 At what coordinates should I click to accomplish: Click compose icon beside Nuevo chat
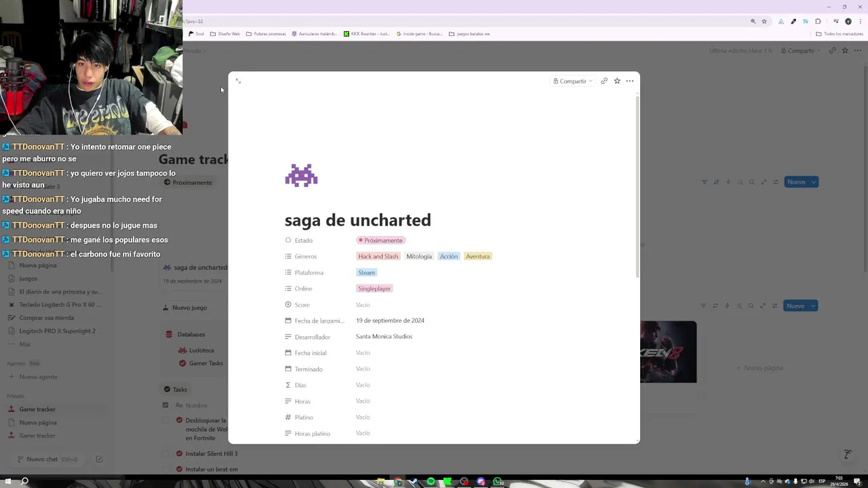point(99,459)
